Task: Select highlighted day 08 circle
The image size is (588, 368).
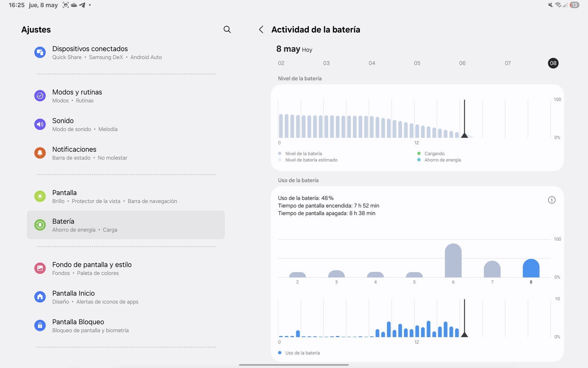Action: 553,63
